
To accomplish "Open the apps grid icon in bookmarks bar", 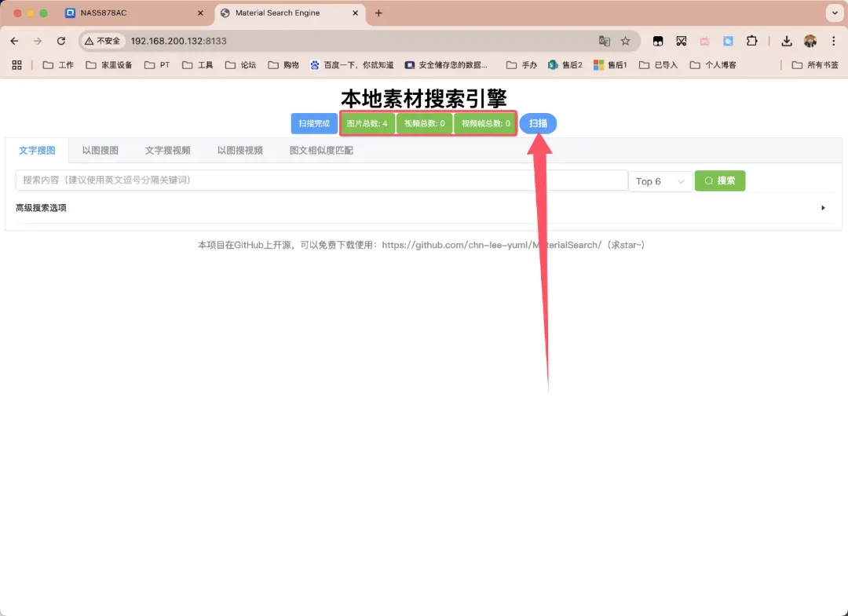I will (16, 65).
